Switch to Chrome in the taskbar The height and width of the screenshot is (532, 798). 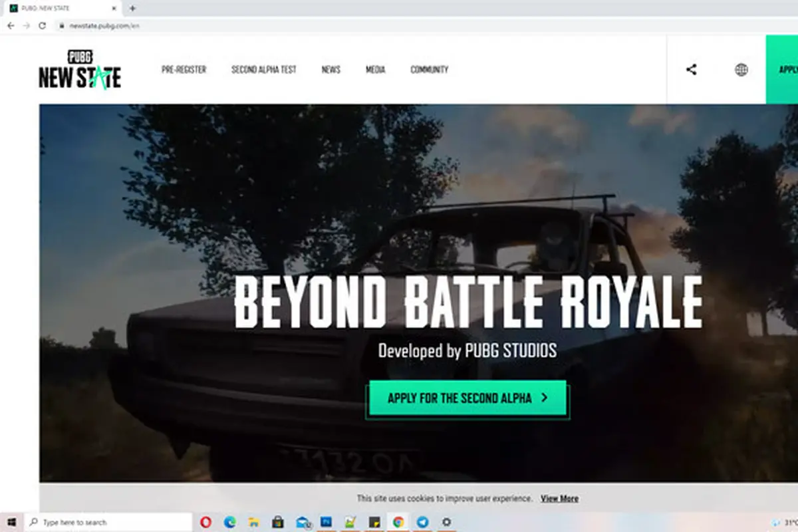pos(398,522)
